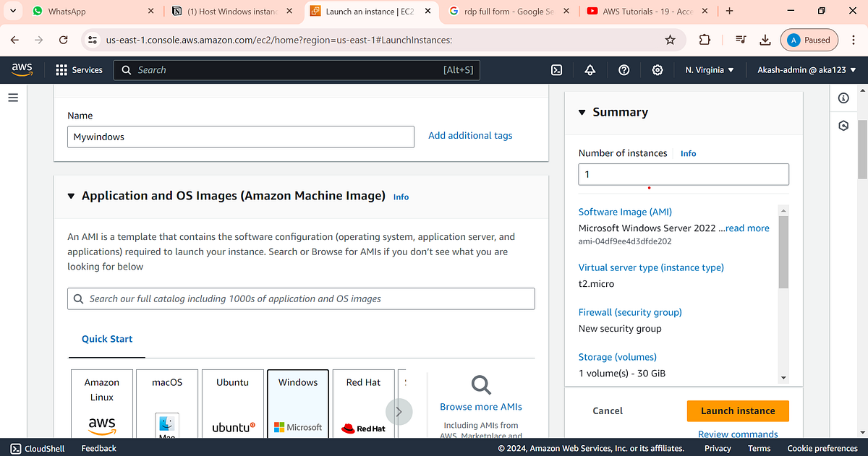Select the Windows AMI tile
Image resolution: width=868 pixels, height=456 pixels.
pos(298,403)
